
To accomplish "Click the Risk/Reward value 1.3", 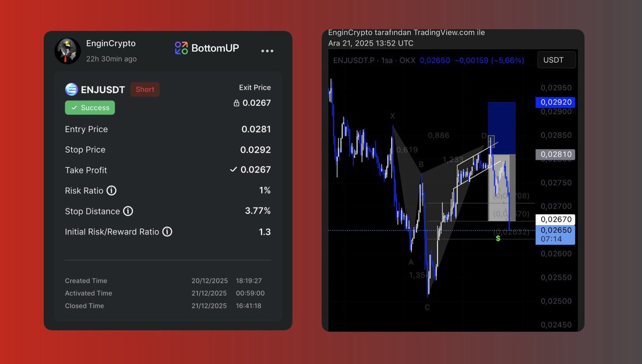I will tap(264, 231).
